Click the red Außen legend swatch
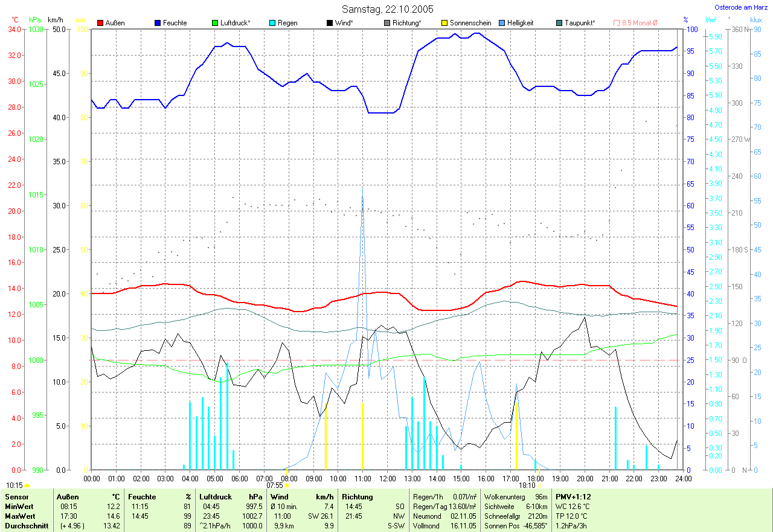The image size is (773, 532). [100, 23]
